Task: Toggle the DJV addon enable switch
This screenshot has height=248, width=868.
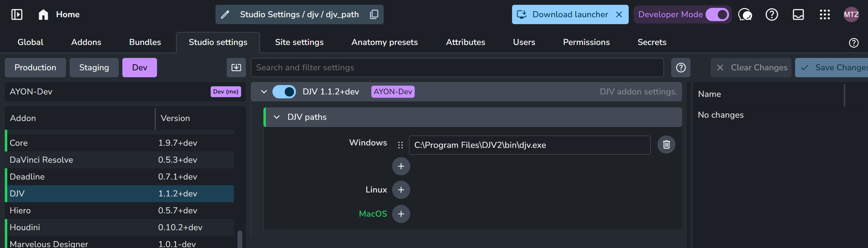Action: 284,92
